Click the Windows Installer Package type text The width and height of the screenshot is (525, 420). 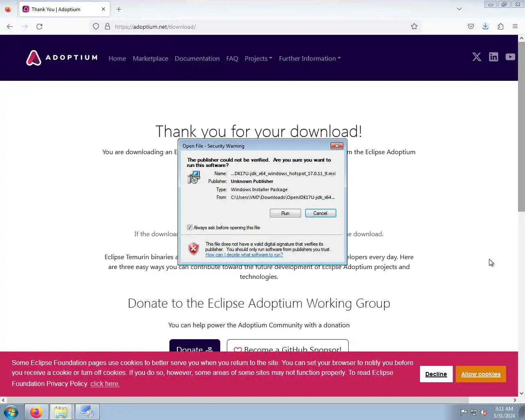pyautogui.click(x=259, y=189)
